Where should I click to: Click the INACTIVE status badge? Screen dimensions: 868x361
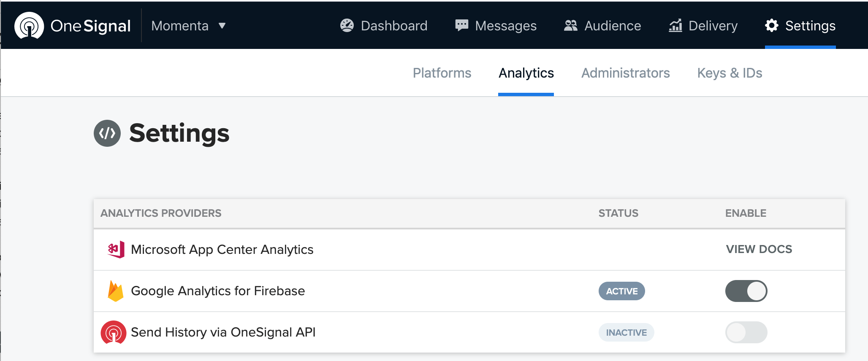coord(626,332)
